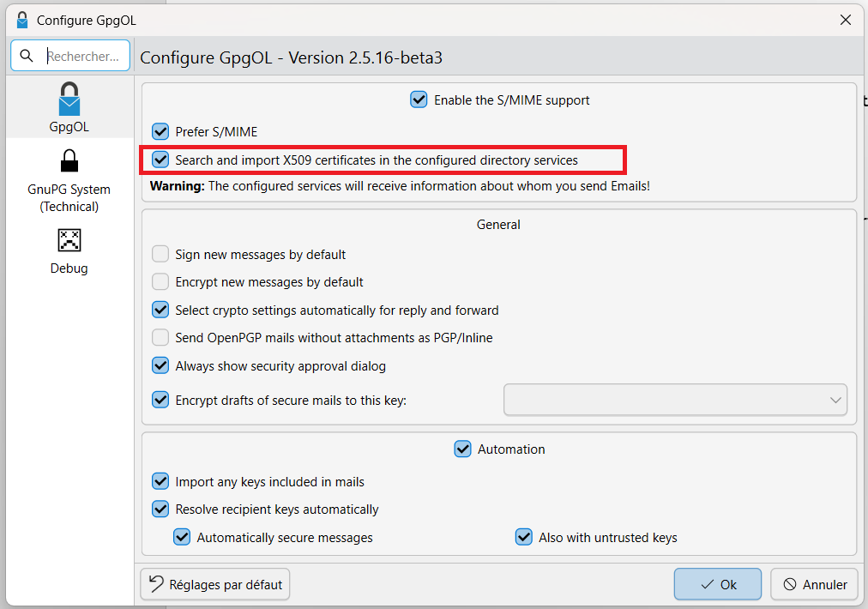
Task: Open the draft encryption key dropdown
Action: [675, 400]
